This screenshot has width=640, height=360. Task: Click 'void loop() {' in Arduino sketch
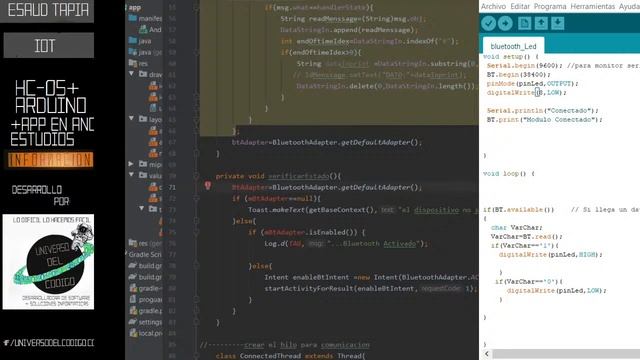(x=509, y=173)
